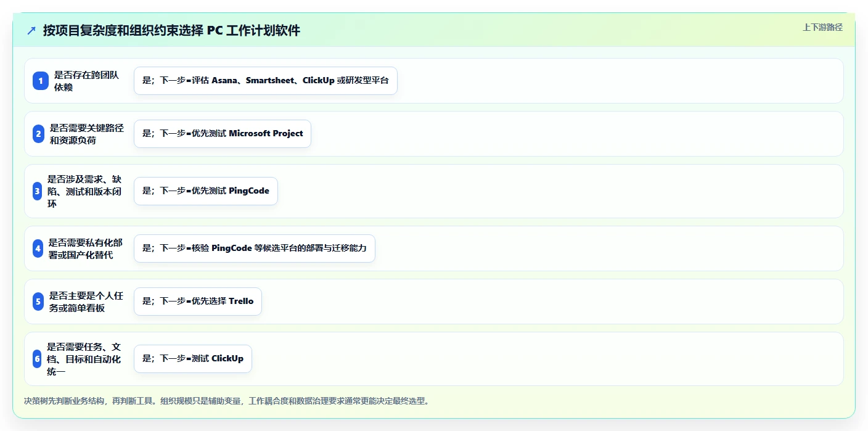This screenshot has height=431, width=868.
Task: Open the answer box 优先测试 PingCode
Action: point(206,191)
